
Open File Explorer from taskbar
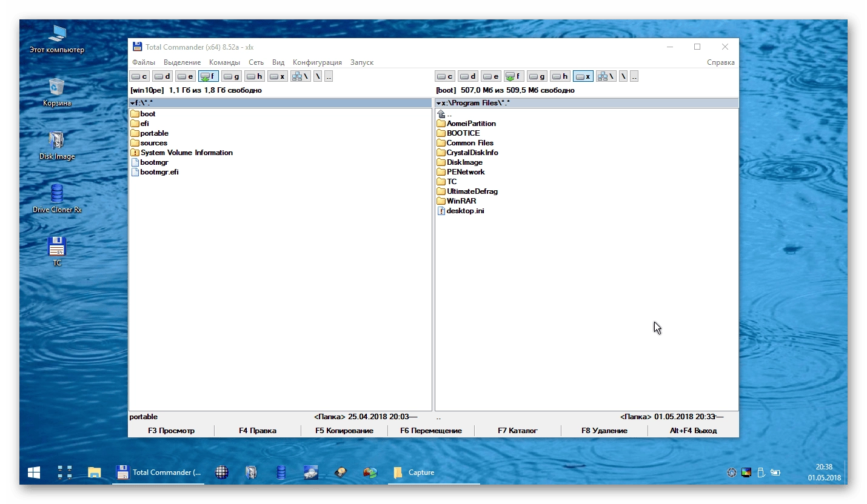pos(94,472)
